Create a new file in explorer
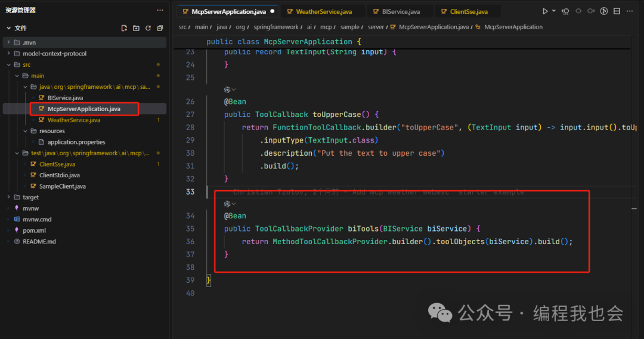Image resolution: width=644 pixels, height=339 pixels. click(x=124, y=28)
